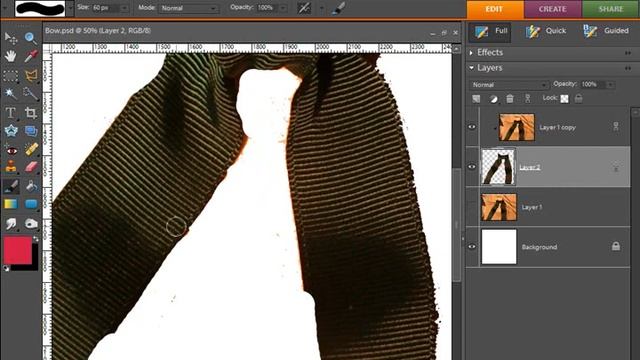Open the brush Opacity dropdown in options bar
Image resolution: width=640 pixels, height=360 pixels.
pos(283,8)
